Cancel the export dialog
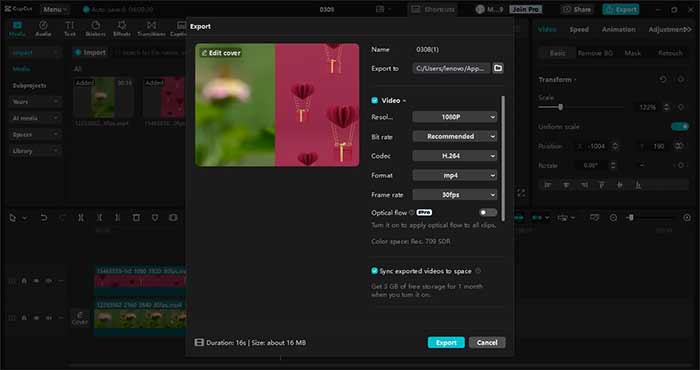The image size is (700, 370). pyautogui.click(x=487, y=342)
